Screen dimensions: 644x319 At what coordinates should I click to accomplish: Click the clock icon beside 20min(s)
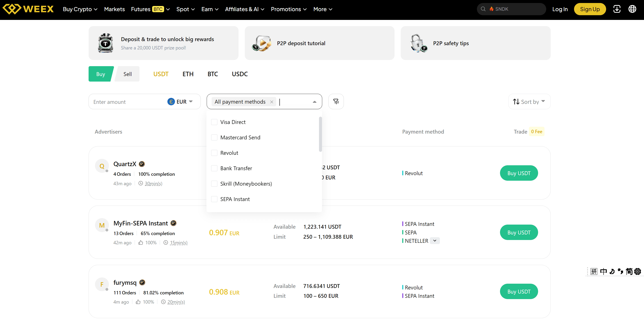click(163, 302)
